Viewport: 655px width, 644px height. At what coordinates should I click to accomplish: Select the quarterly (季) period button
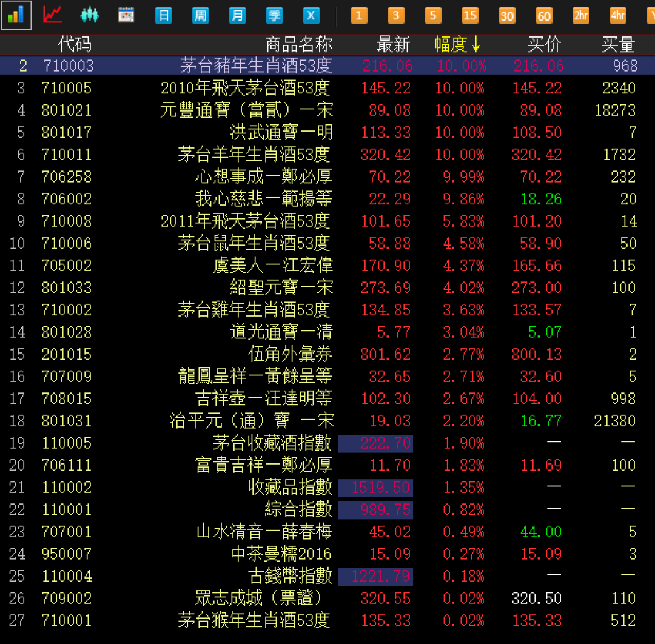pyautogui.click(x=275, y=15)
